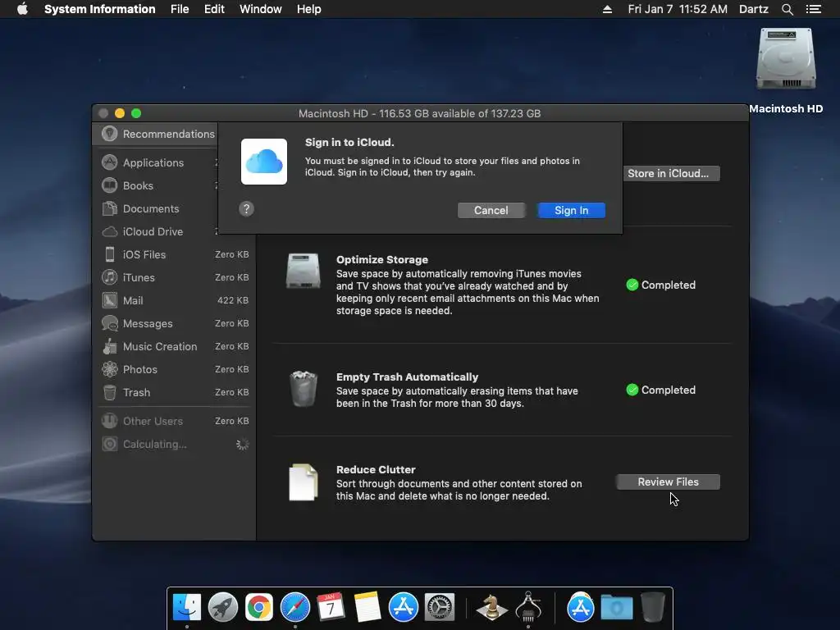Screen dimensions: 840x630
Task: Cancel the iCloud sign-in dialog
Action: (491, 211)
